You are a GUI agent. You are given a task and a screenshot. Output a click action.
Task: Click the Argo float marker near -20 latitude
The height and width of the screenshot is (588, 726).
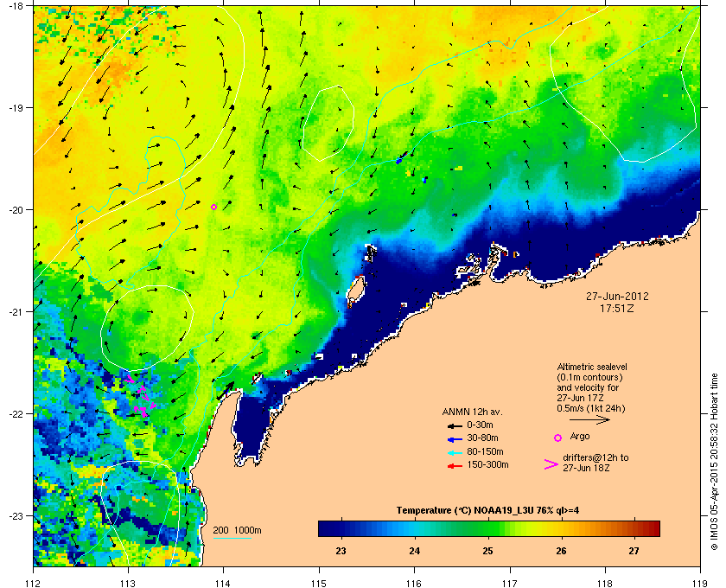pos(214,208)
